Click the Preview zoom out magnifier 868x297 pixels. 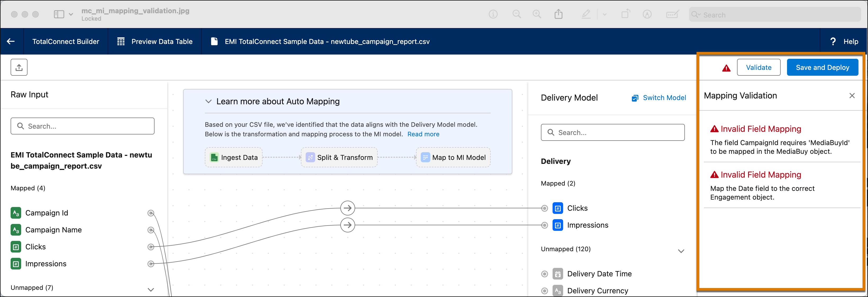pyautogui.click(x=517, y=14)
